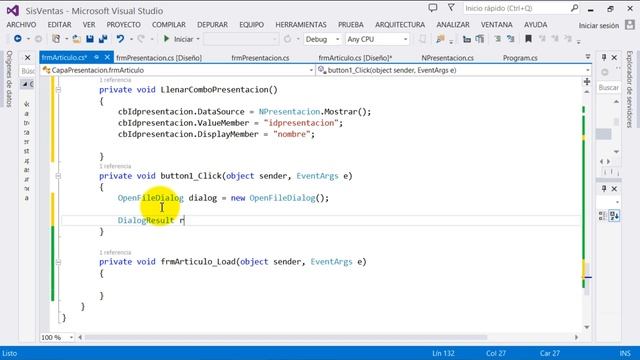Close the upper right side panel
This screenshot has width=640, height=360.
pyautogui.click(x=614, y=58)
